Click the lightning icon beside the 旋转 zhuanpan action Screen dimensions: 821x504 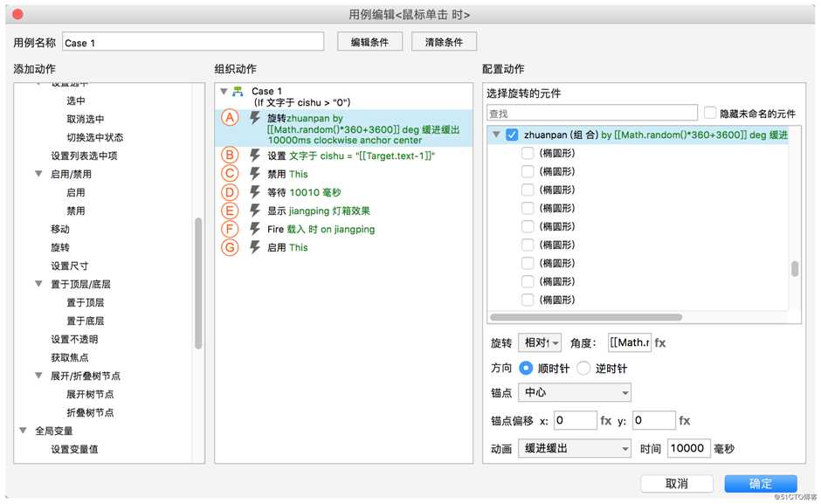click(x=255, y=118)
